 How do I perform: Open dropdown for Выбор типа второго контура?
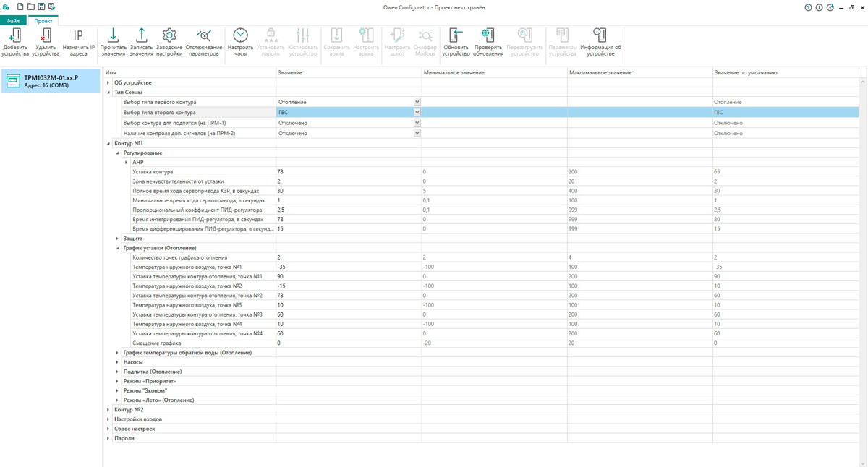(417, 113)
